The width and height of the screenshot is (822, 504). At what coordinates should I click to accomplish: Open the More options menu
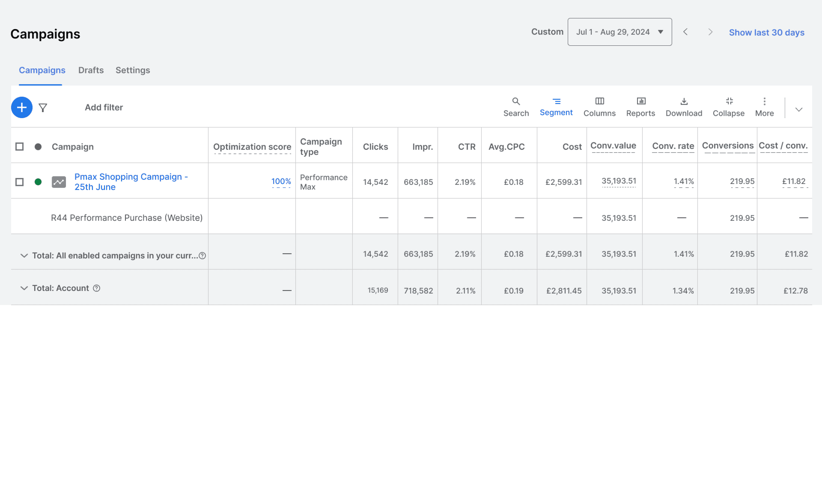[764, 107]
